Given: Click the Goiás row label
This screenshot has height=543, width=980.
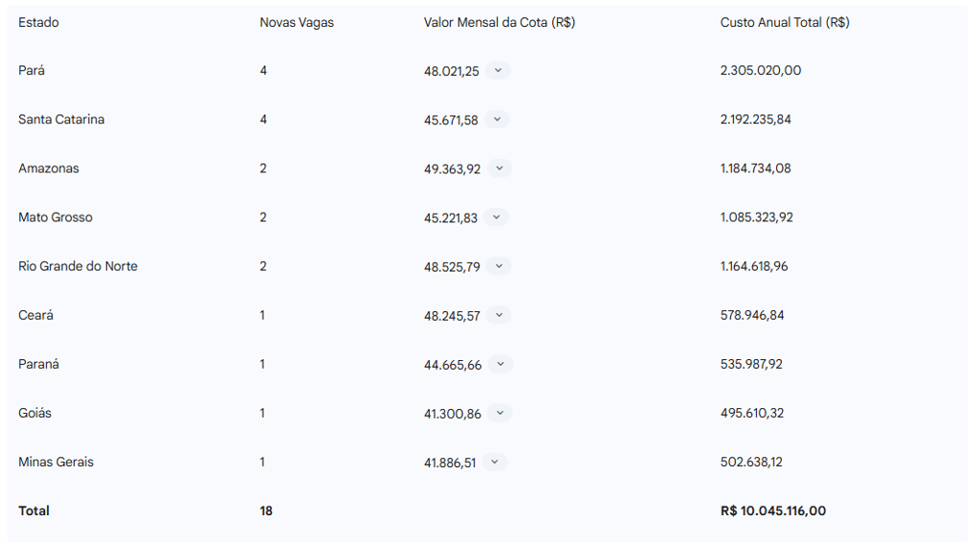Looking at the screenshot, I should tap(35, 413).
